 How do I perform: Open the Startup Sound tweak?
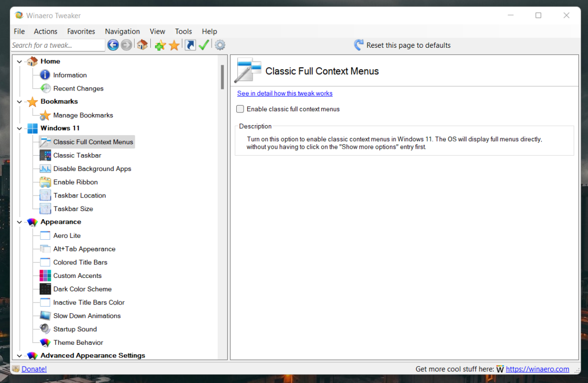(x=75, y=329)
